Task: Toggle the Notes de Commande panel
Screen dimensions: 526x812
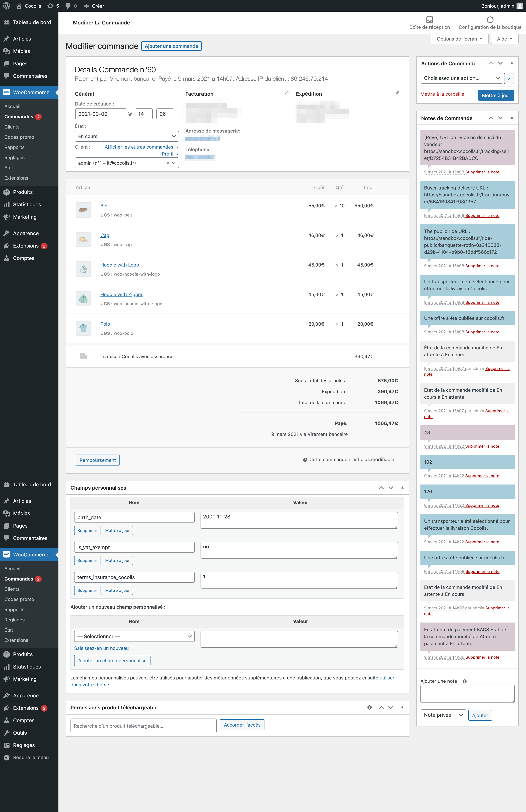Action: (x=512, y=118)
